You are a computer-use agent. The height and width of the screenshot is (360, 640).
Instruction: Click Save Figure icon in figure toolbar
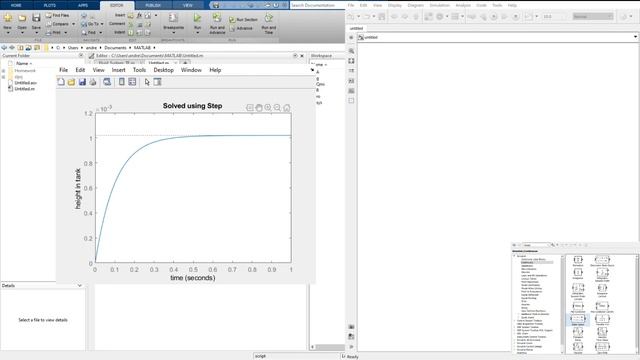pos(82,82)
